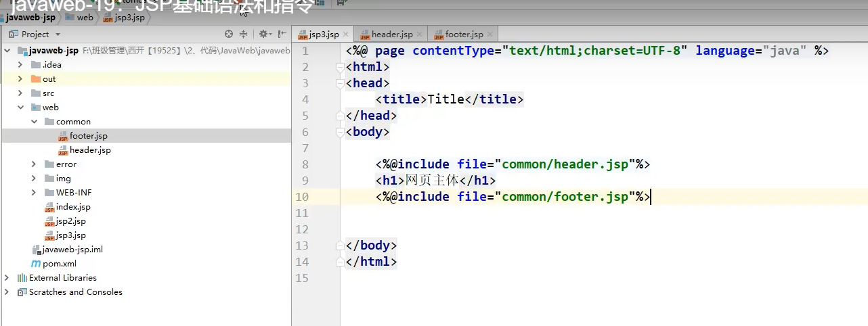Click the closing html tag on line 14

click(371, 262)
